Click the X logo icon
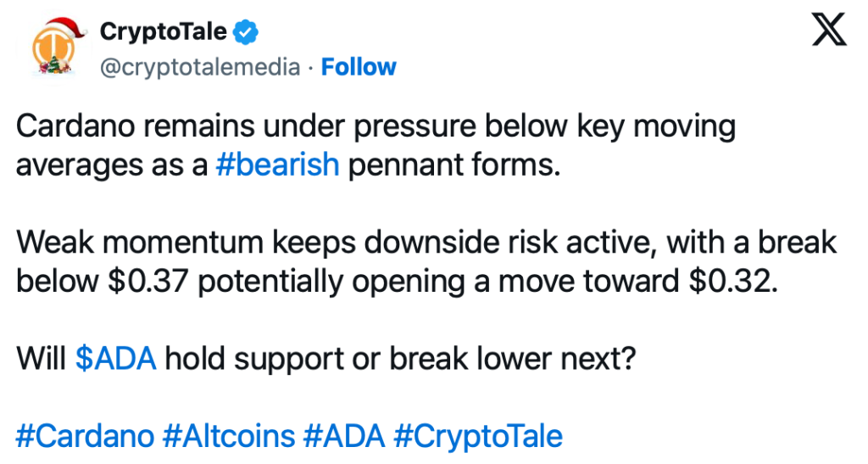Screen dimensions: 868x464 coord(828,33)
